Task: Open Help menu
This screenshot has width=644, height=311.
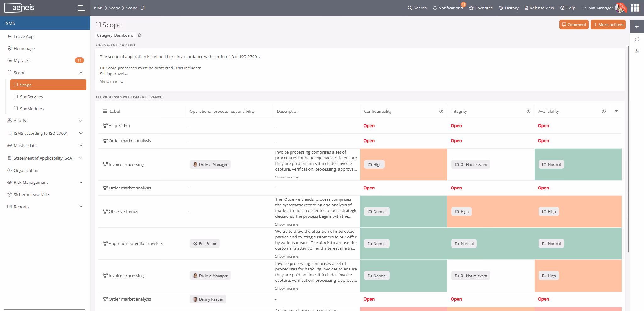Action: click(x=568, y=8)
